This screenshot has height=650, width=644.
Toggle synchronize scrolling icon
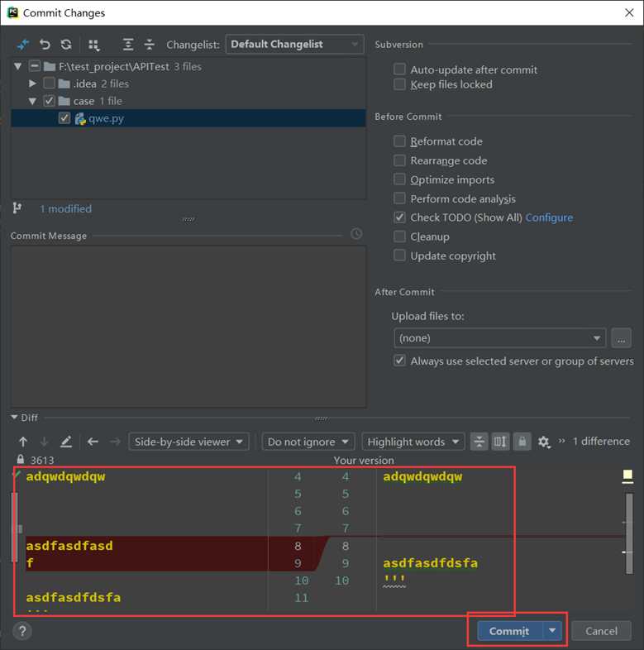pyautogui.click(x=501, y=442)
